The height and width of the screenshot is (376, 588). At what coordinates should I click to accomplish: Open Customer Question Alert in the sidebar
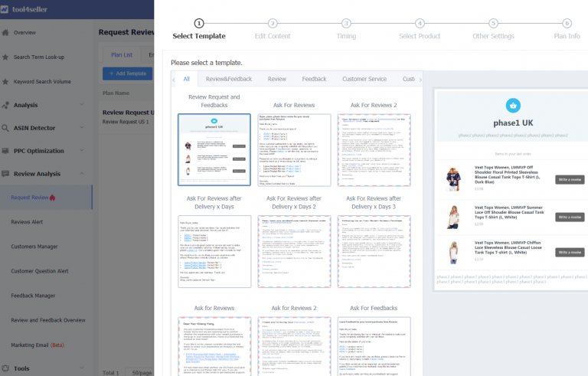[39, 271]
